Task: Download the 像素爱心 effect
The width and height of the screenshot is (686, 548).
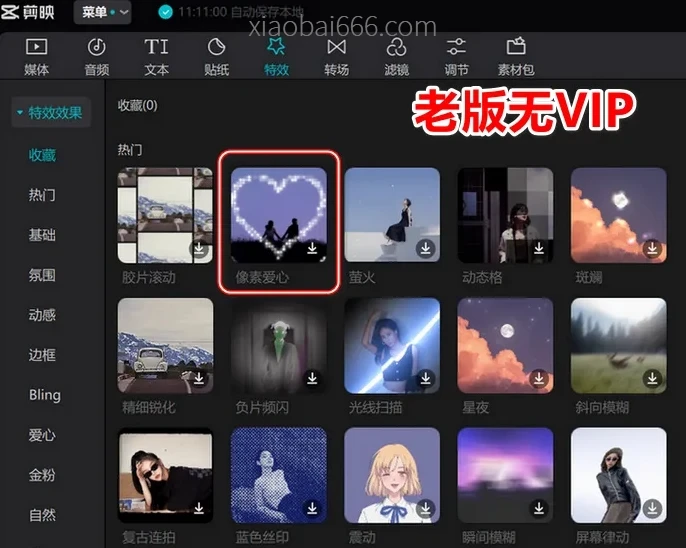Action: pyautogui.click(x=312, y=248)
